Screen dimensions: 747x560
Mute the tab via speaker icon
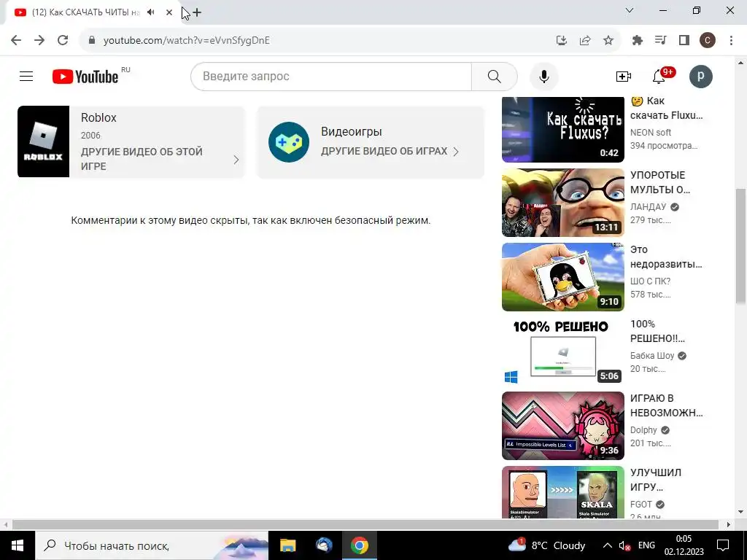coord(151,12)
